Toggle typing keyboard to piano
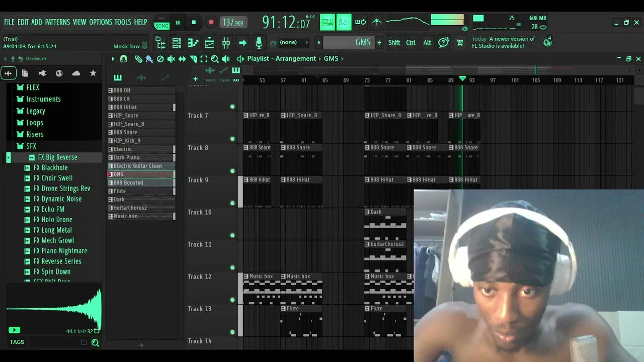Viewport: 644px width, 362px height. 328,22
